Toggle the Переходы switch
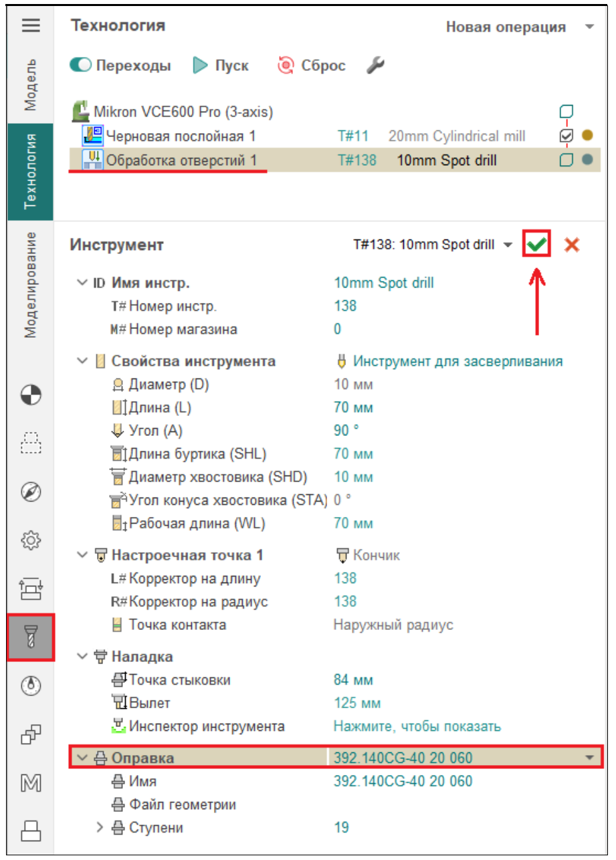 click(x=80, y=66)
